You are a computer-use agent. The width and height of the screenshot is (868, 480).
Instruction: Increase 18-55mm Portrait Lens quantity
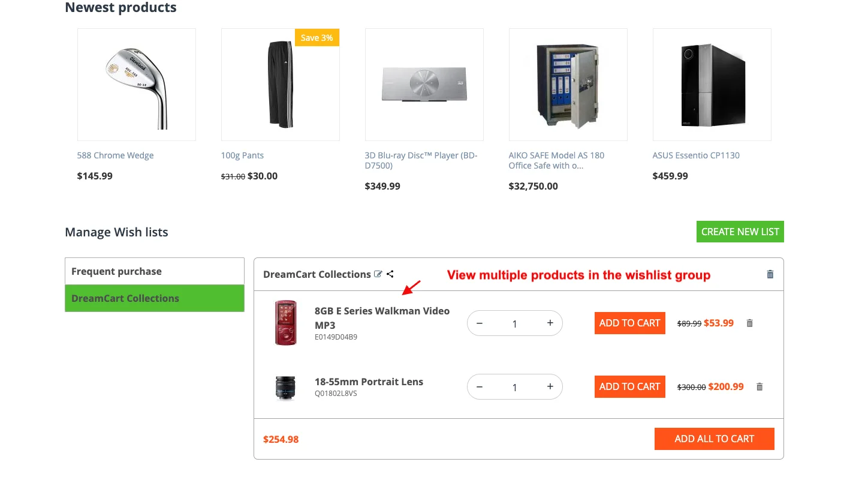click(550, 387)
